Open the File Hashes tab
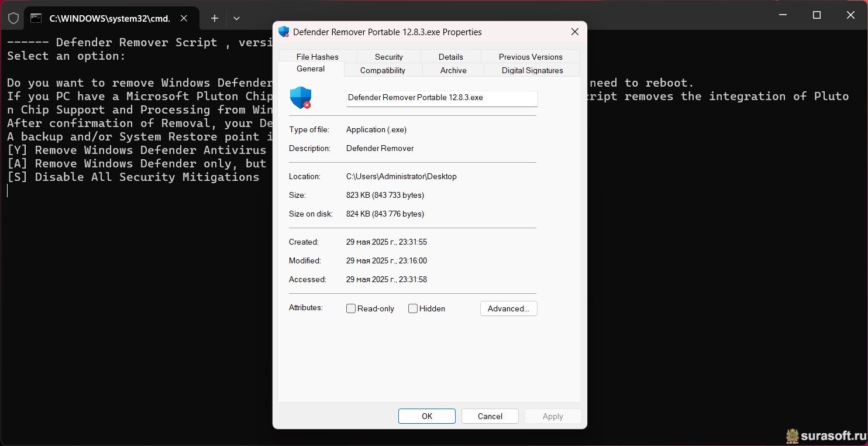 317,57
